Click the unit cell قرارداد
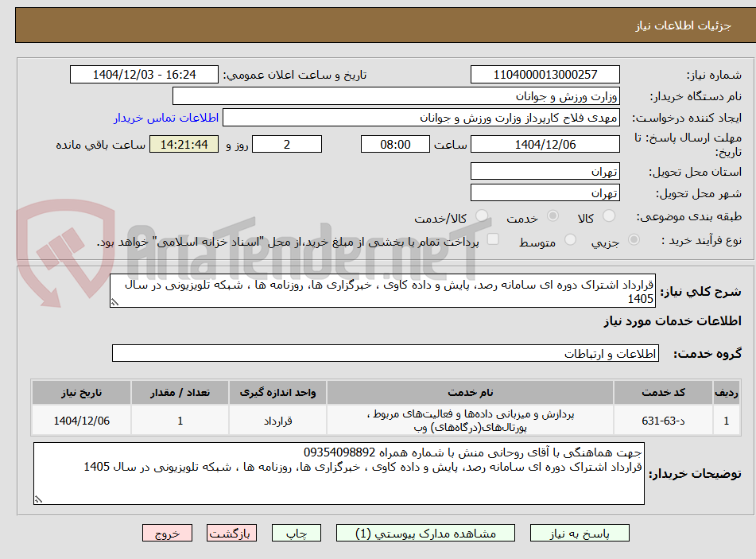Viewport: 756px width, 559px height. point(277,421)
